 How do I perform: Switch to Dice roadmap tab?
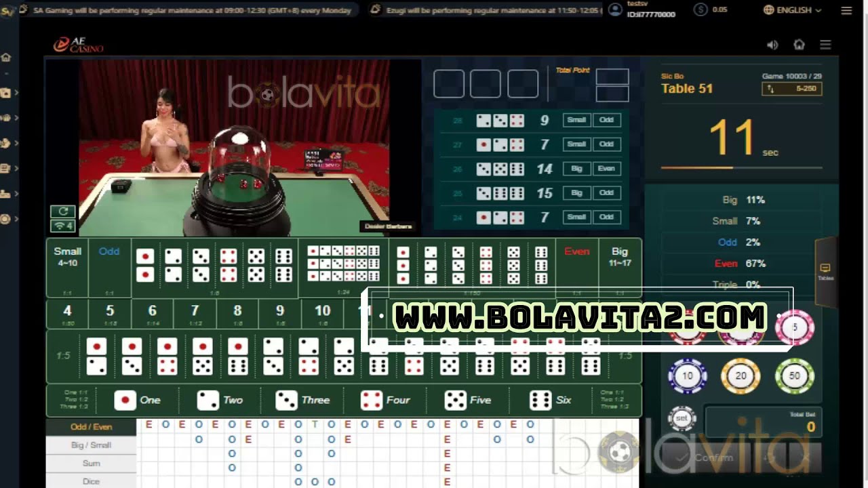tap(92, 481)
